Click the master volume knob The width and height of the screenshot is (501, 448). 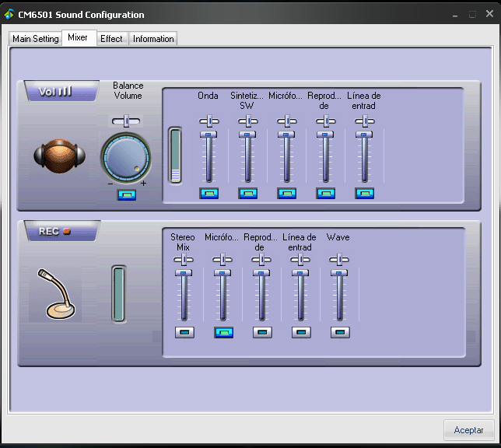click(x=126, y=158)
